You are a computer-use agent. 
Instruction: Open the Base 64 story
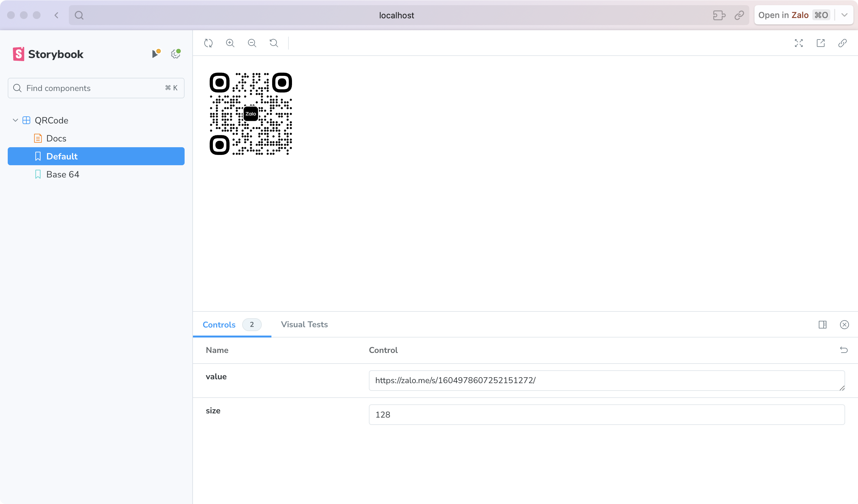click(63, 174)
